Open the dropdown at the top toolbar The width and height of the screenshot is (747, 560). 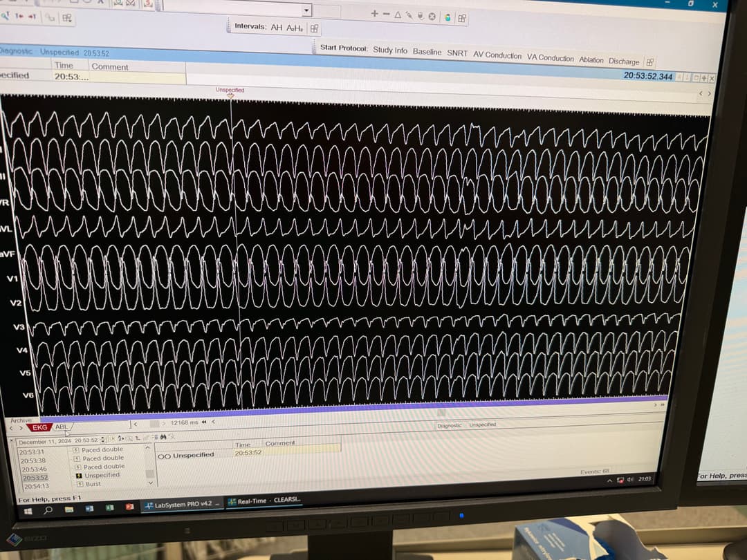click(x=306, y=10)
